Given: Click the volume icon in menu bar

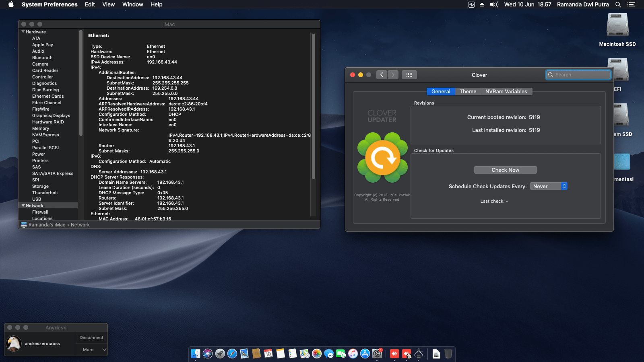Looking at the screenshot, I should click(494, 4).
